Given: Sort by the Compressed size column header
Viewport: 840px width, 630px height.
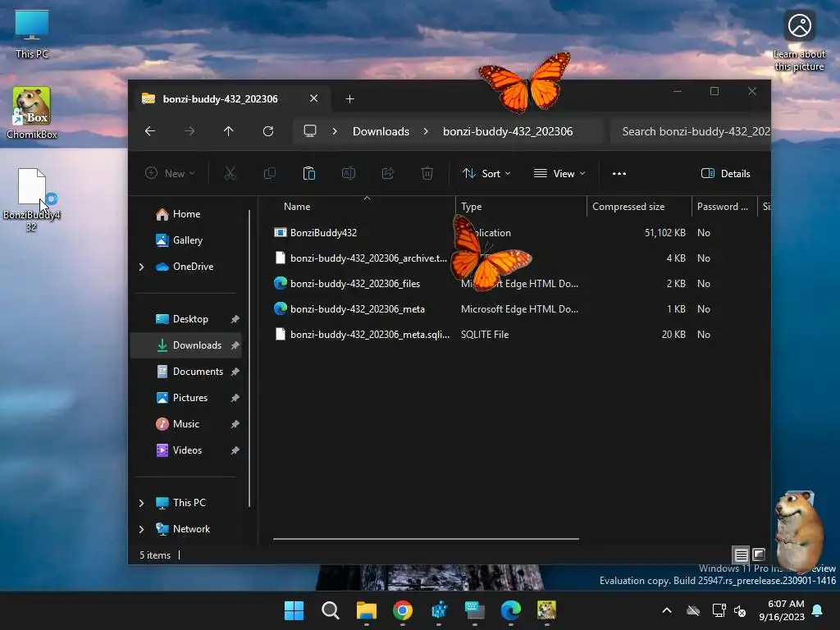Looking at the screenshot, I should point(638,206).
